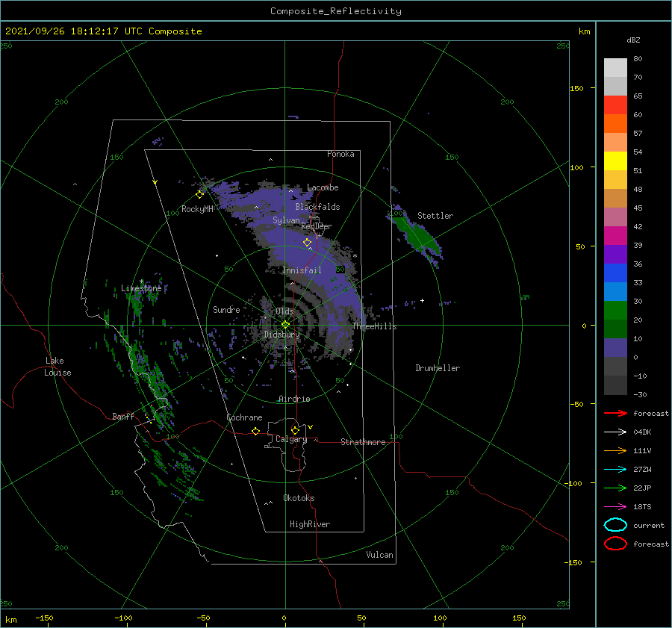Click the cyan current ellipse icon
The width and height of the screenshot is (672, 628).
point(615,525)
